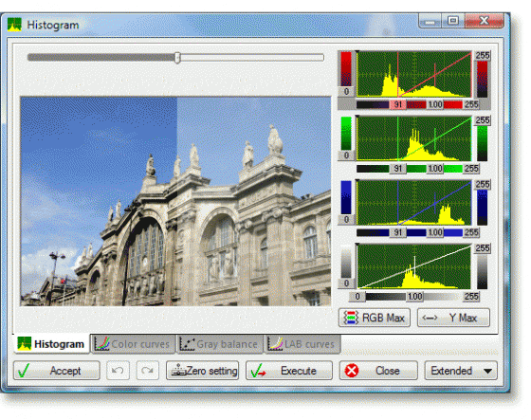Click the green checkmark on the Accept button

coord(24,371)
